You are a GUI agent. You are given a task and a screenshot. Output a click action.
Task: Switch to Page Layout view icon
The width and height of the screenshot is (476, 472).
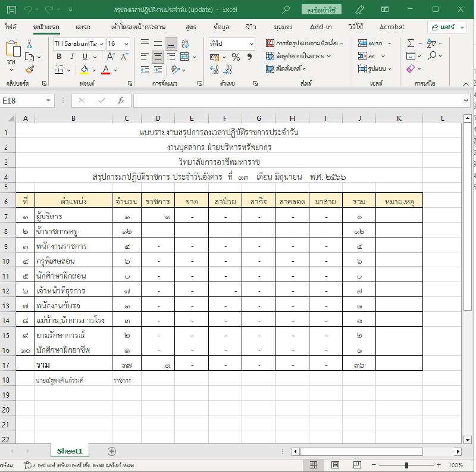[x=335, y=465]
